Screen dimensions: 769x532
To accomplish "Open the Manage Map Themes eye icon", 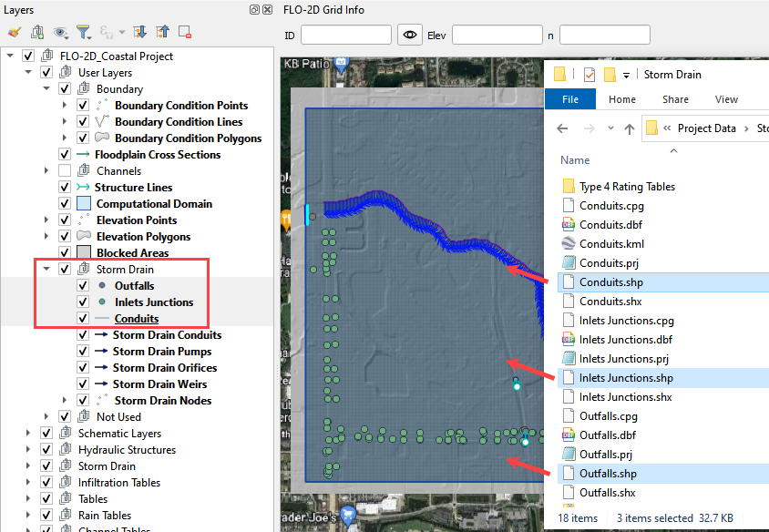I will 60,32.
